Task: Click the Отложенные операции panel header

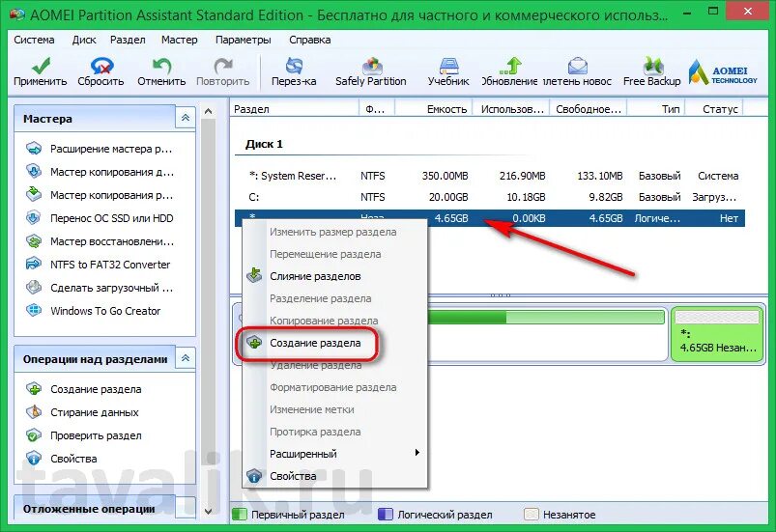Action: point(95,509)
